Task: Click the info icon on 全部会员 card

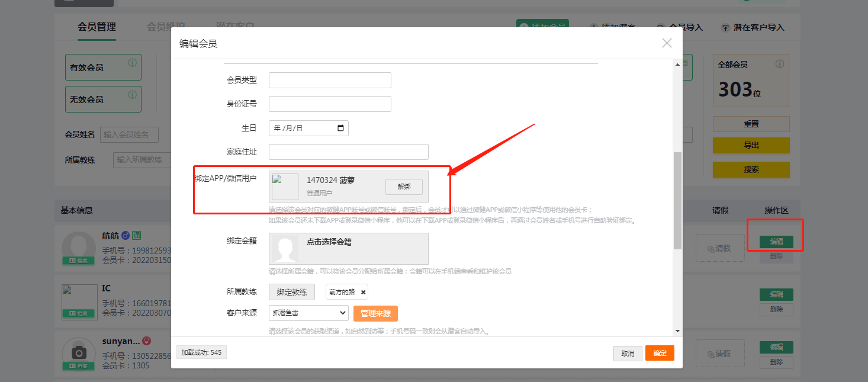Action: point(780,64)
